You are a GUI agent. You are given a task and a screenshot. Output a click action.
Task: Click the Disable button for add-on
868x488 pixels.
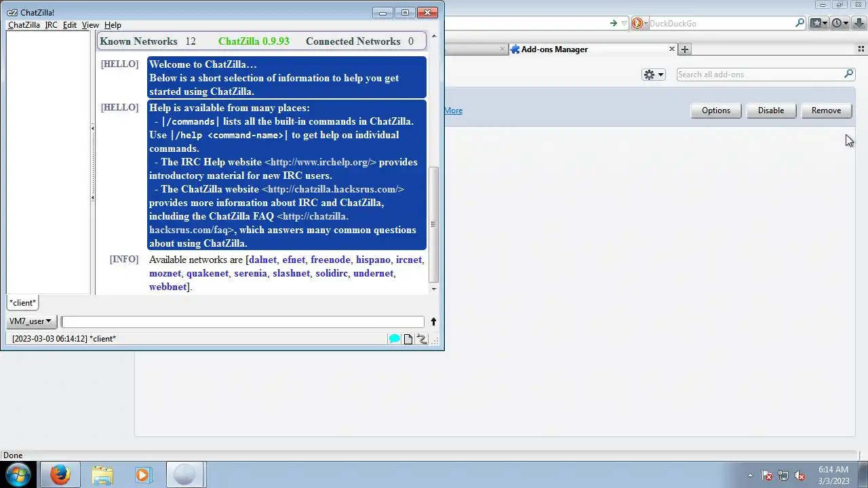point(770,110)
